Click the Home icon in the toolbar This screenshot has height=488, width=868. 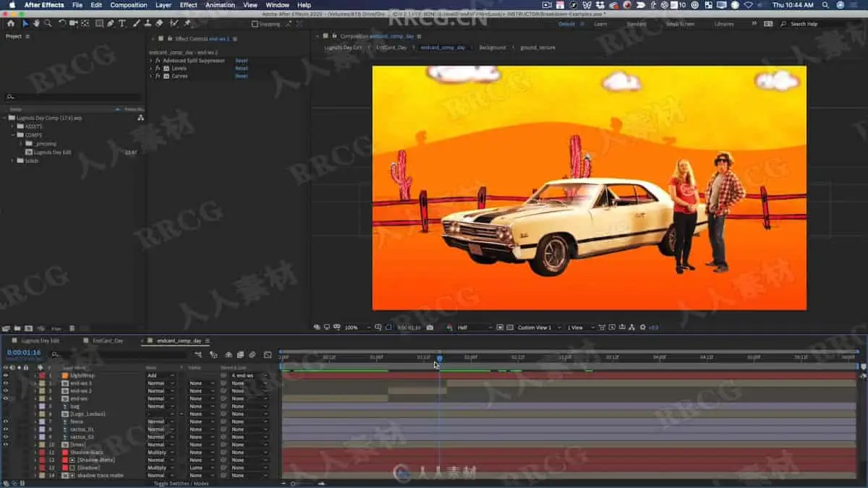pyautogui.click(x=10, y=23)
